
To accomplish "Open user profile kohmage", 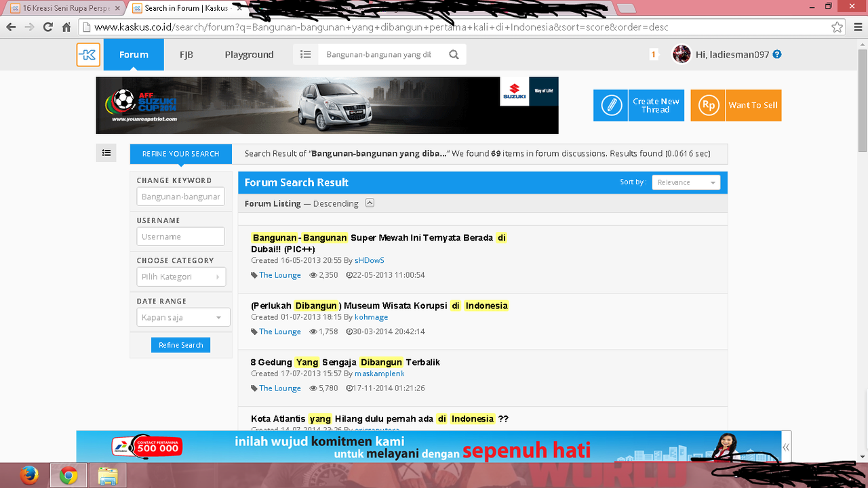I will [x=372, y=317].
